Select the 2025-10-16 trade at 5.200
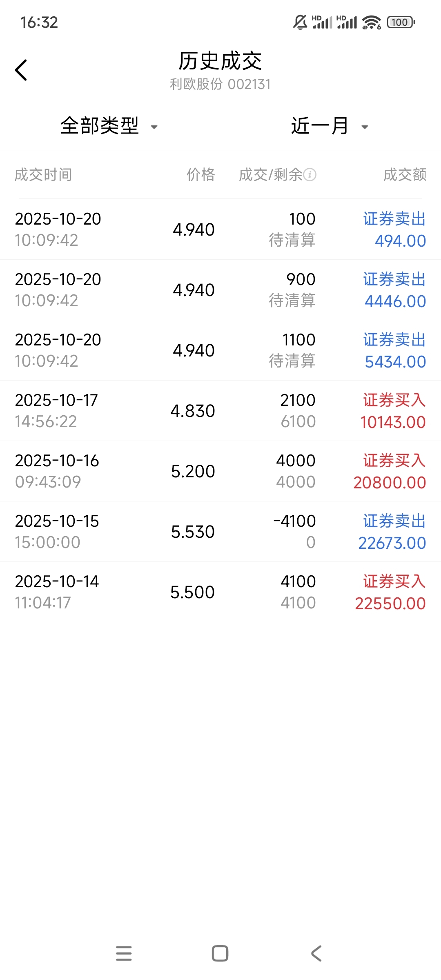The image size is (441, 980). (x=220, y=471)
